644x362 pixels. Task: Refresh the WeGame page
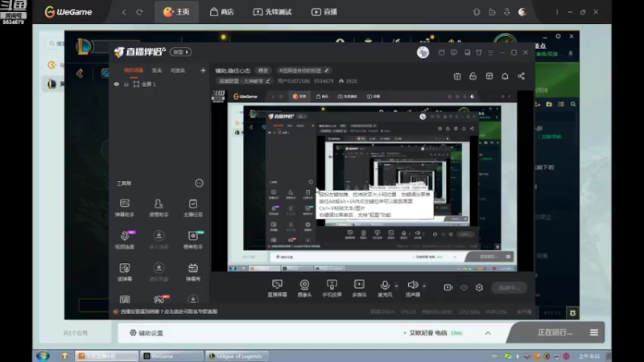point(139,12)
